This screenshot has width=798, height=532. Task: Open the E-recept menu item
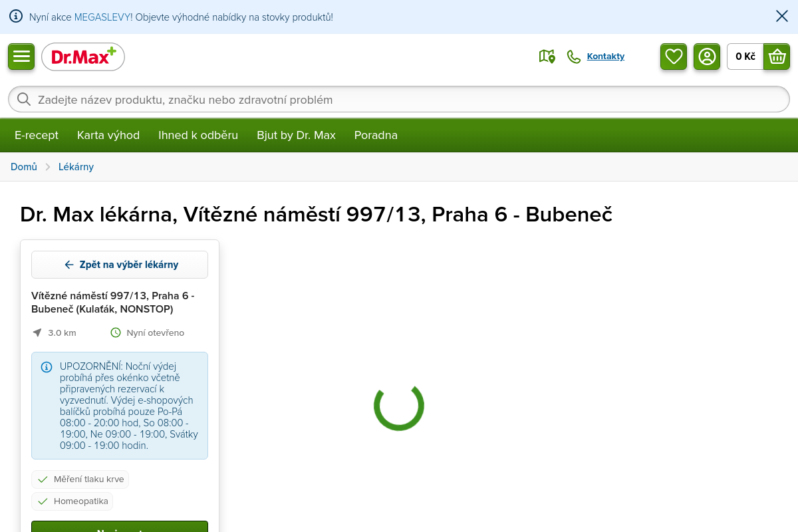[x=37, y=135]
